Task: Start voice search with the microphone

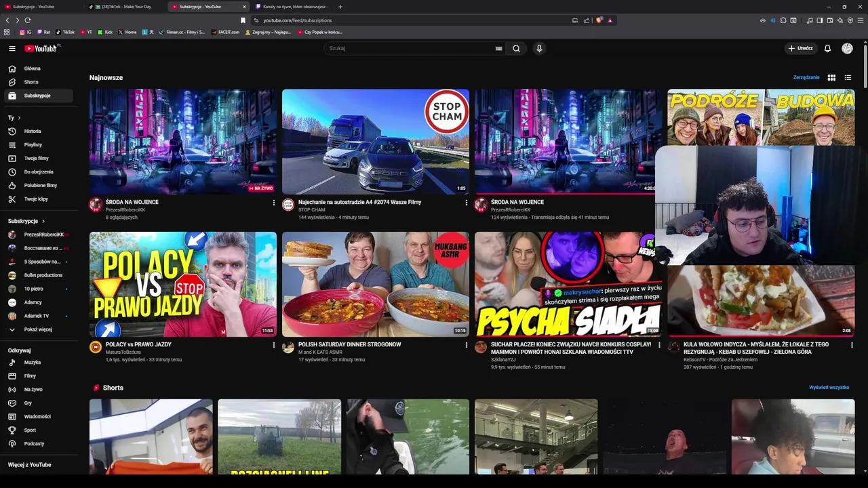Action: [539, 48]
